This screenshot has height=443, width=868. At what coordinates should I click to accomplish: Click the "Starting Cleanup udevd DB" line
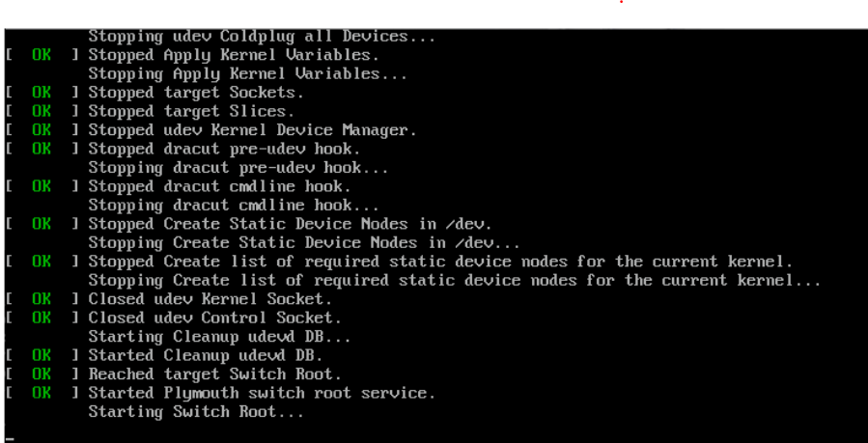click(219, 337)
